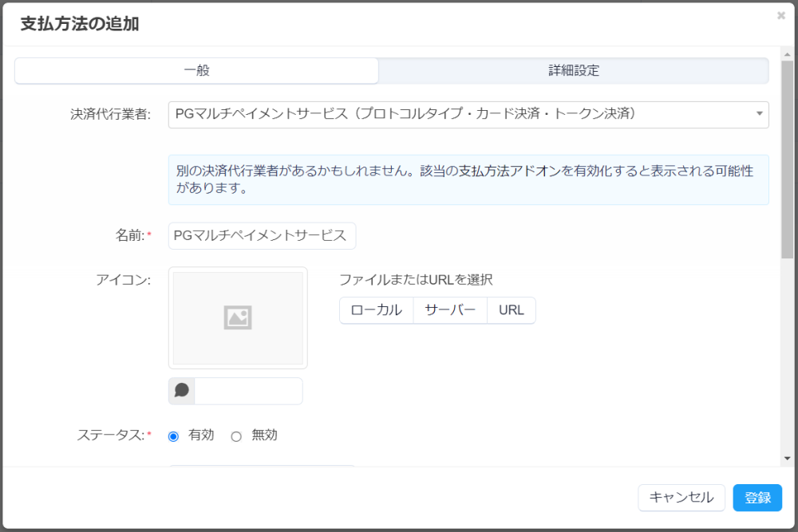Viewport: 798px width, 532px height.
Task: Click the 決済代行業者 field label
Action: 110,114
